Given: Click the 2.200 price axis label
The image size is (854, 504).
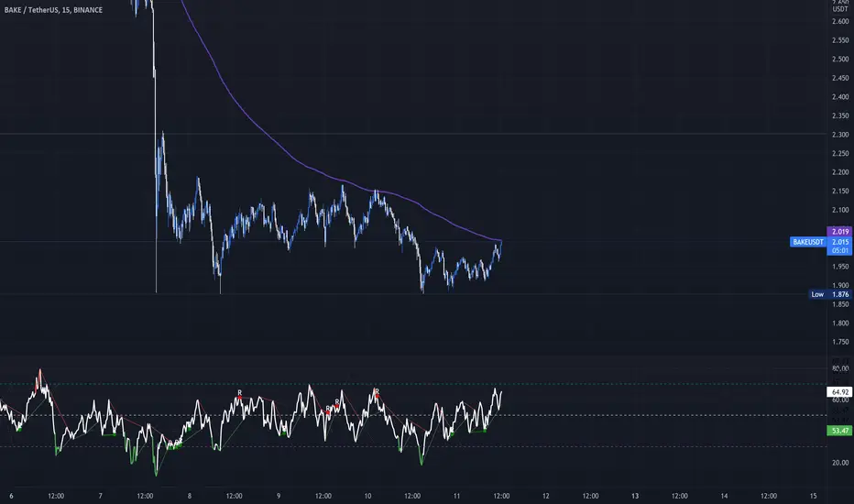Looking at the screenshot, I should tap(840, 171).
